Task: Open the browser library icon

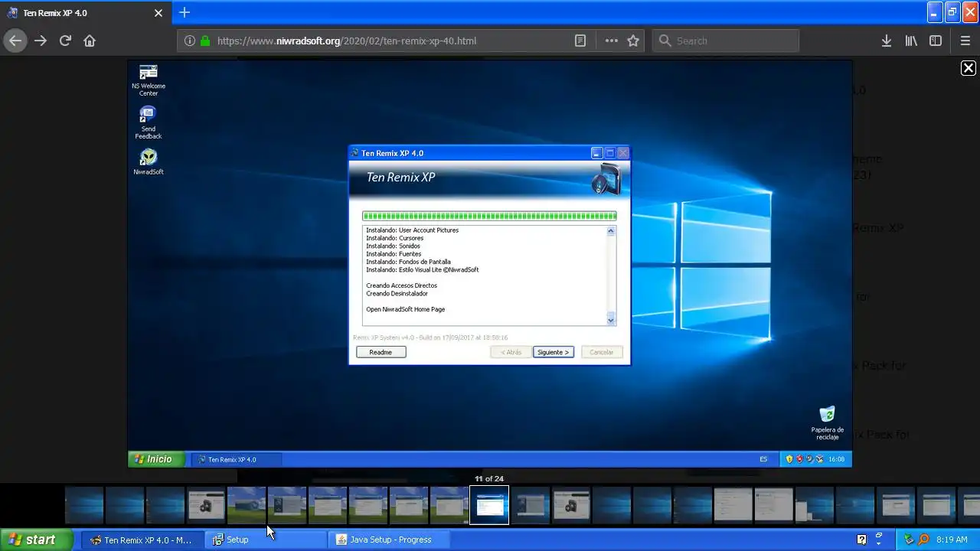Action: [x=911, y=41]
